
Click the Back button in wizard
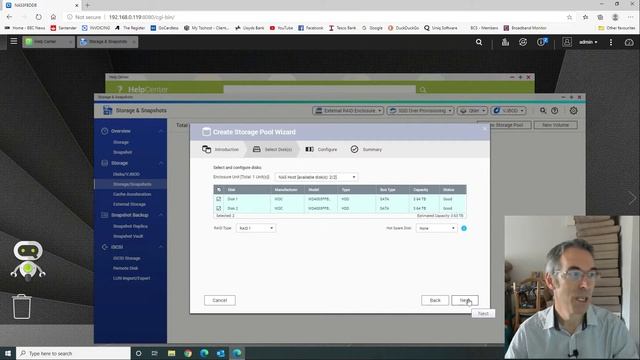(x=435, y=300)
